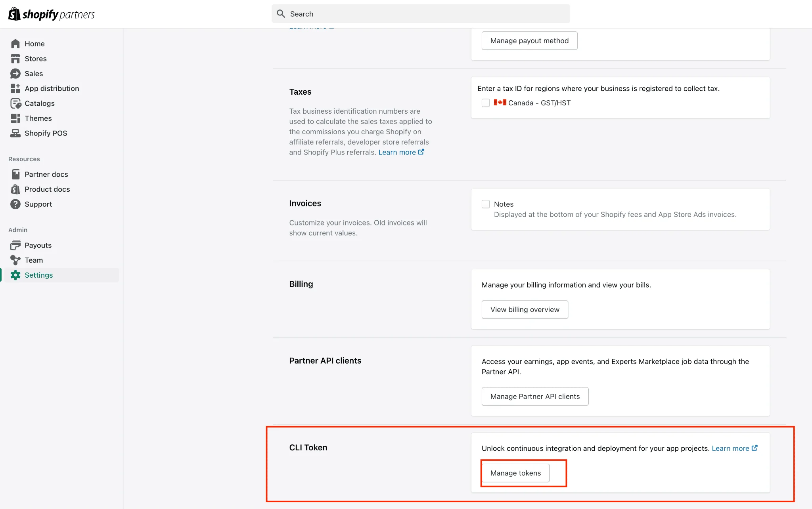Check the Notes option for invoices
This screenshot has height=509, width=812.
pos(485,204)
